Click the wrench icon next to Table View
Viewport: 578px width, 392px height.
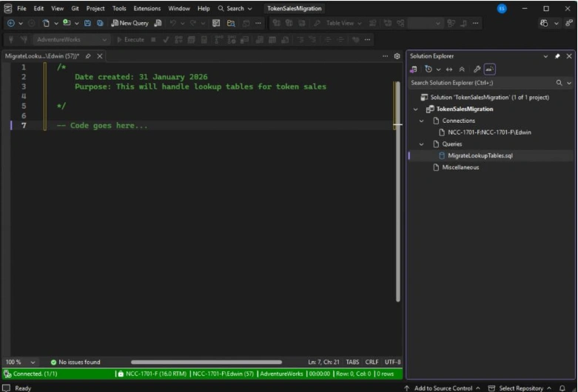coord(317,23)
